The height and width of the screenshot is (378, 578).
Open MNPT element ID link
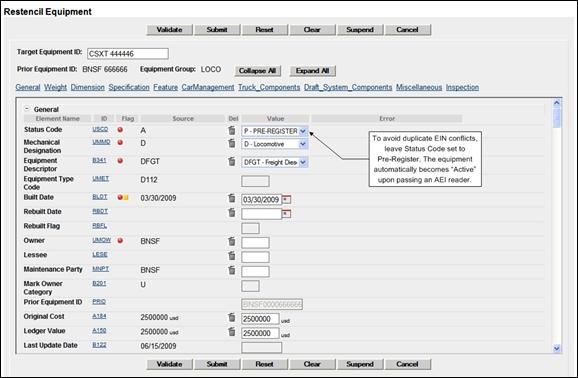[101, 269]
